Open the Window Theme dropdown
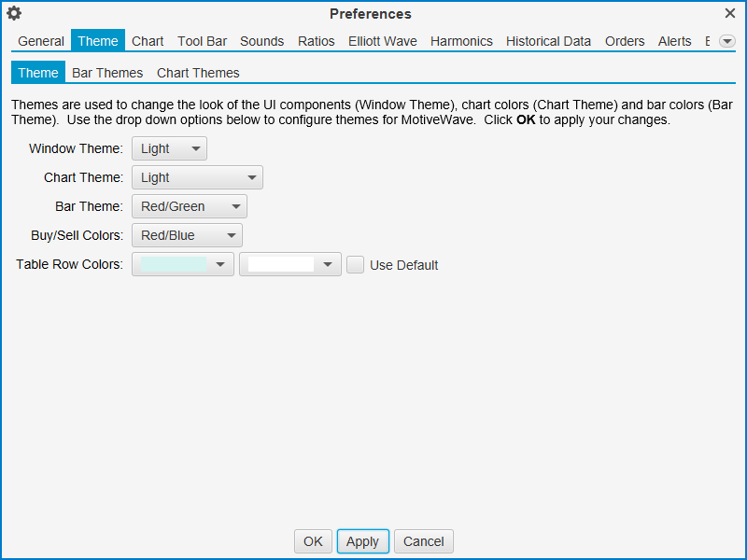The width and height of the screenshot is (747, 560). [169, 148]
